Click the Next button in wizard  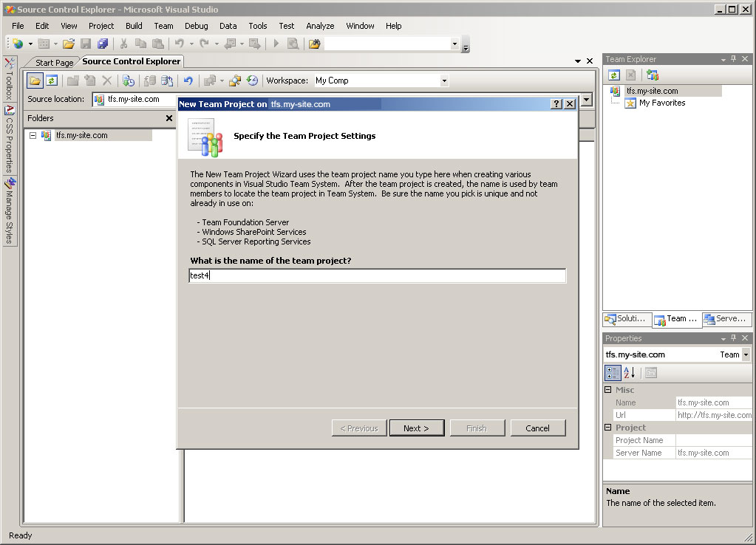(x=417, y=428)
